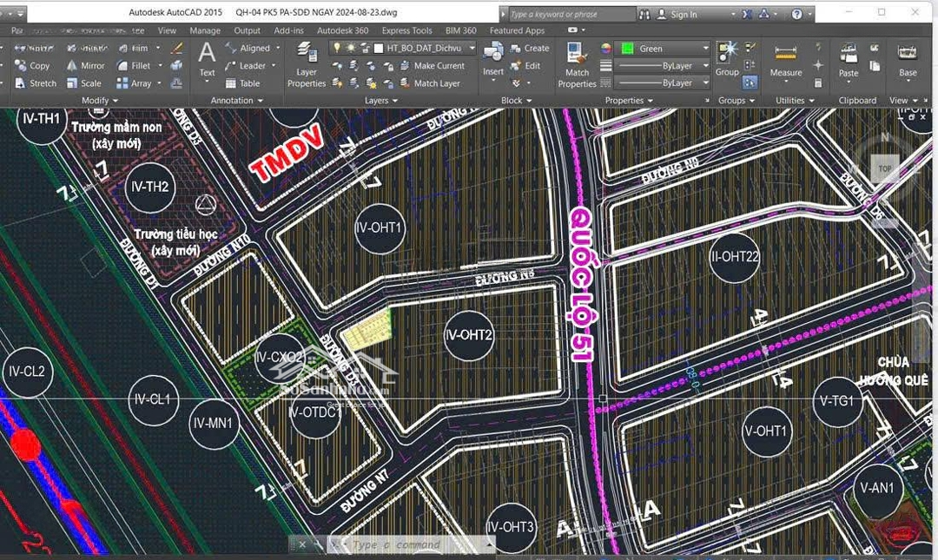Click the Sign In button
938x560 pixels.
[683, 14]
